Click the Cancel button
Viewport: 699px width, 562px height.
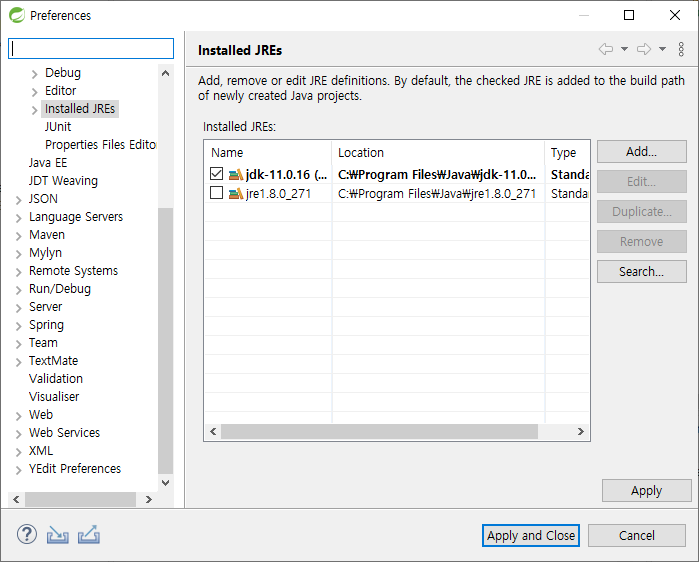(x=637, y=535)
